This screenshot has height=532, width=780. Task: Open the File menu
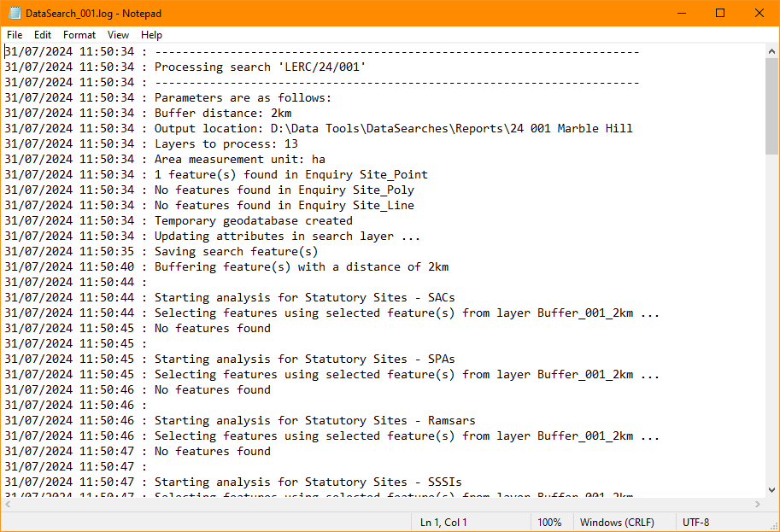[15, 35]
